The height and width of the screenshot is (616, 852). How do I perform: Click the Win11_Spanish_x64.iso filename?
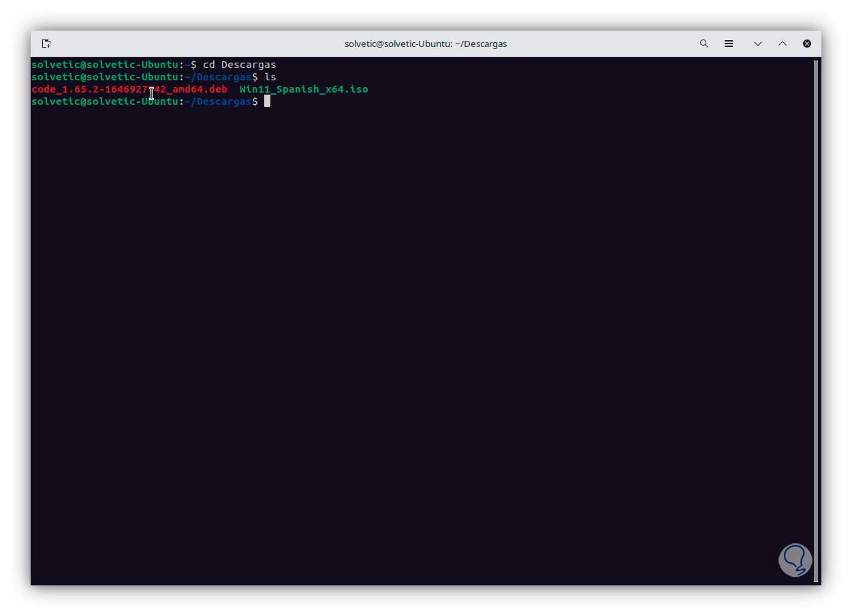(304, 89)
